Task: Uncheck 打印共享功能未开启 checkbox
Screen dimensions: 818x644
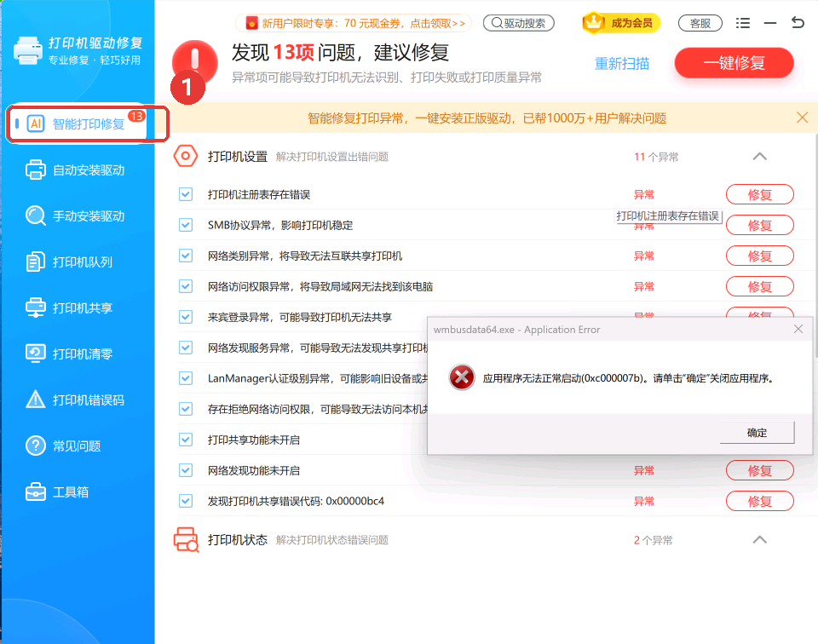Action: [186, 440]
